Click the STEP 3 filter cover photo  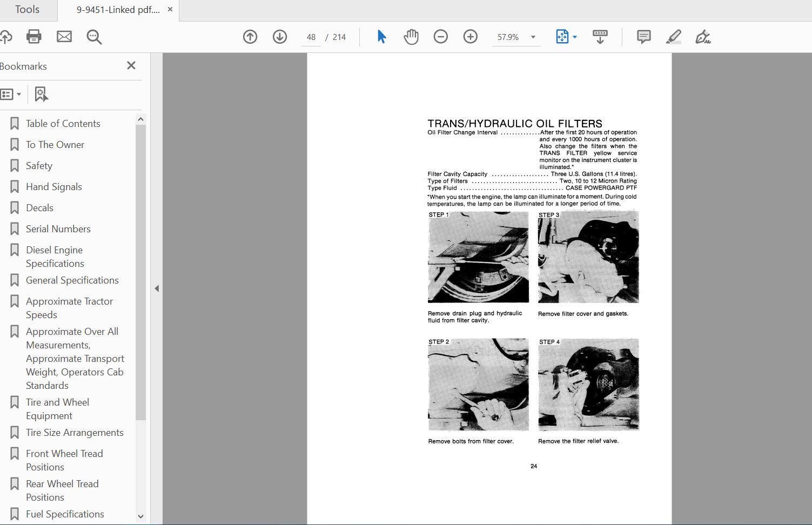pos(588,257)
